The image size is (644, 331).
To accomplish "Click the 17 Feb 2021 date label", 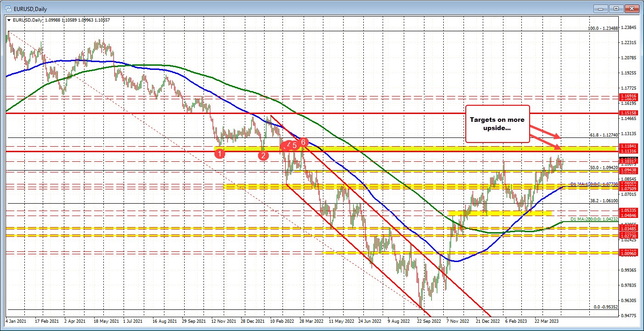I will (x=47, y=321).
